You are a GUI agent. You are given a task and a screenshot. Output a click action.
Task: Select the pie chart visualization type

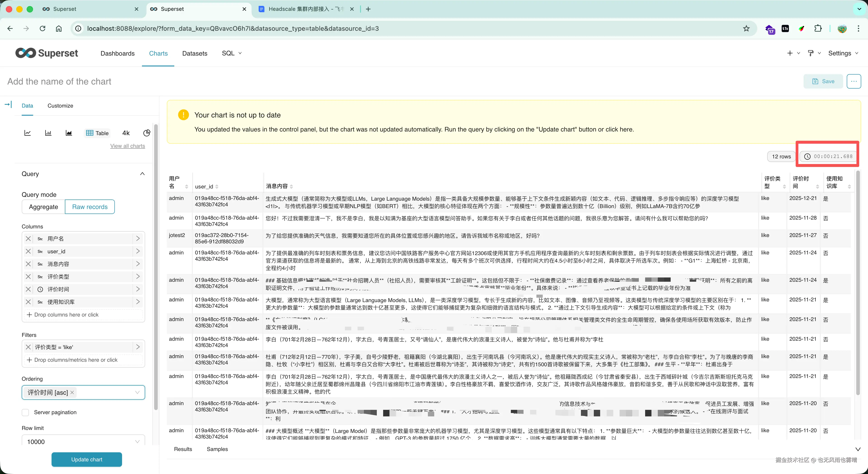146,133
